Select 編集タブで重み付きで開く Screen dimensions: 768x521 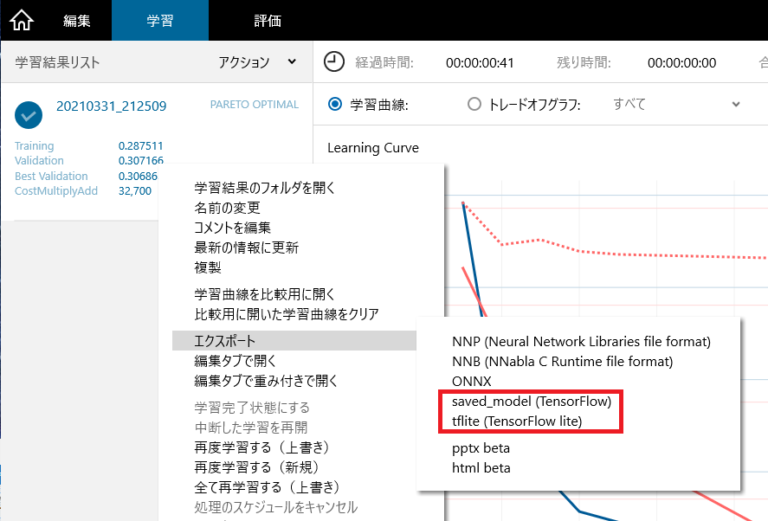(x=266, y=381)
